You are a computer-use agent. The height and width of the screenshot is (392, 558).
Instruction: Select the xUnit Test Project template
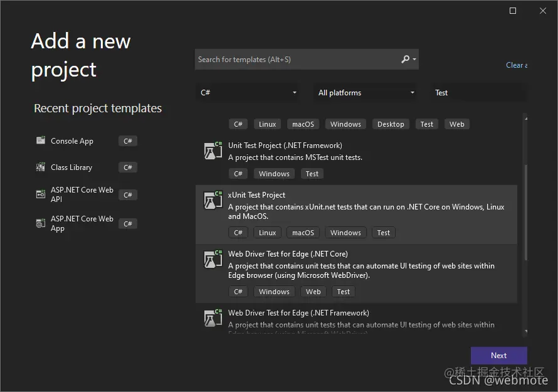click(x=356, y=215)
